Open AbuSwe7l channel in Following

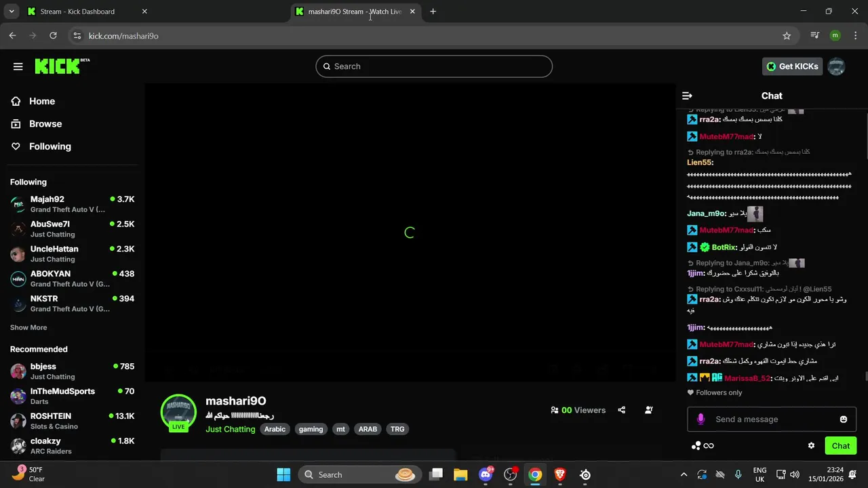72,229
